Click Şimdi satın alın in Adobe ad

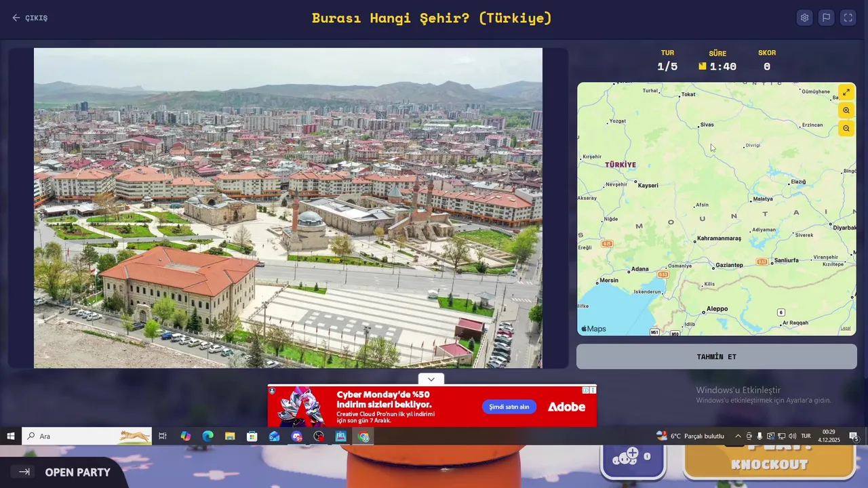pos(509,407)
